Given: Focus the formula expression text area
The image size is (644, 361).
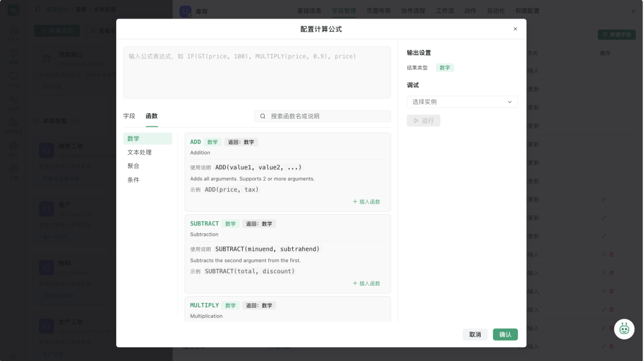Looking at the screenshot, I should pyautogui.click(x=256, y=72).
